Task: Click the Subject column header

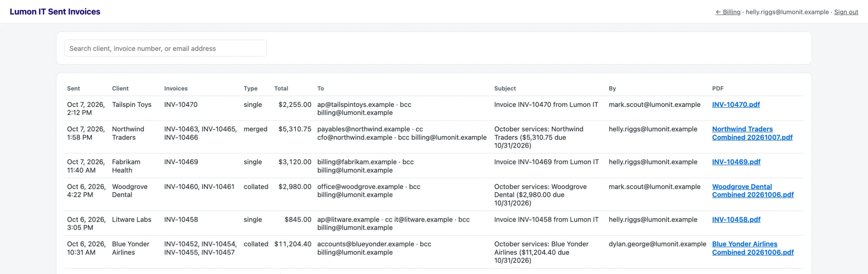Action: coord(505,88)
